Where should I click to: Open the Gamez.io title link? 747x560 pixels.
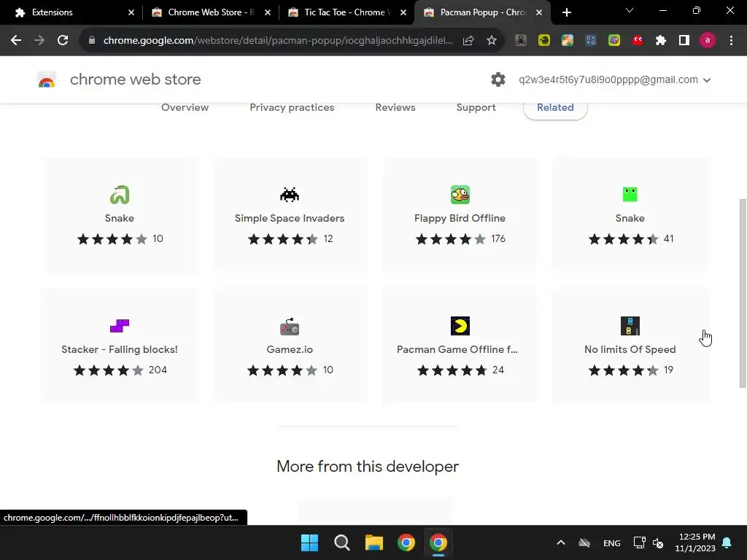click(290, 349)
